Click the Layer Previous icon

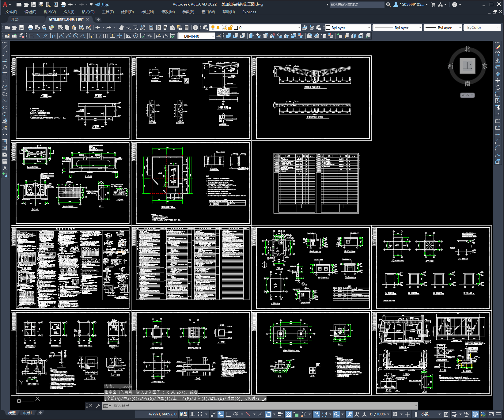312,28
